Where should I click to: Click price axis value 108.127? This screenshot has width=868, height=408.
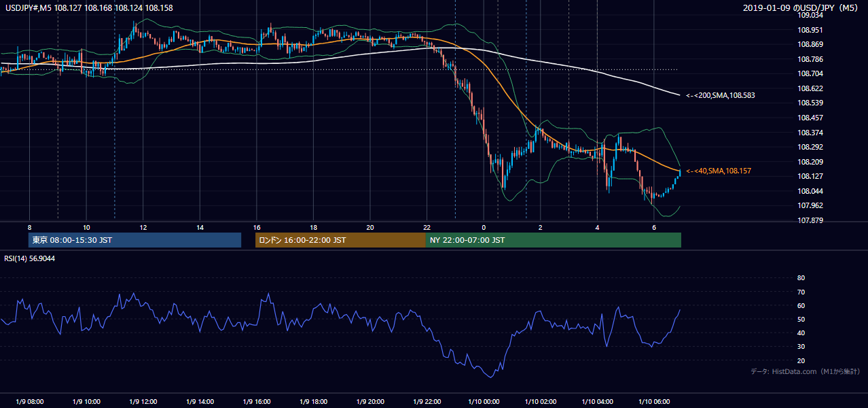[x=810, y=176]
